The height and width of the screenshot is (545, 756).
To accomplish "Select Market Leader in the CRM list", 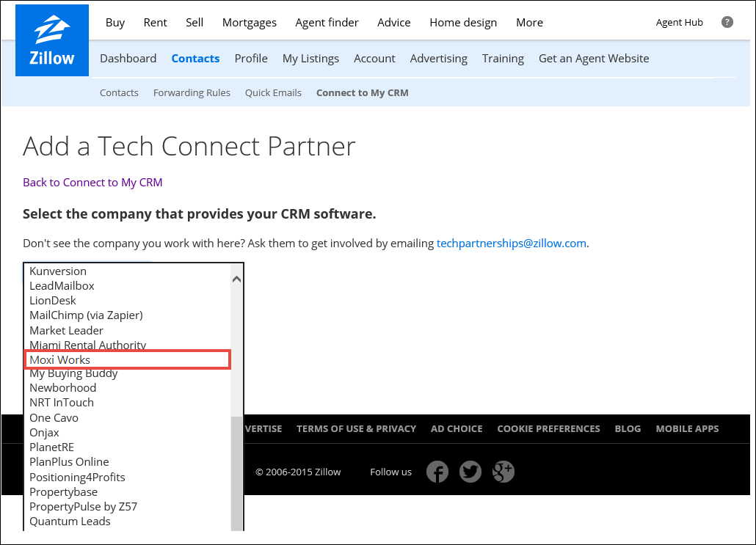I will point(128,331).
